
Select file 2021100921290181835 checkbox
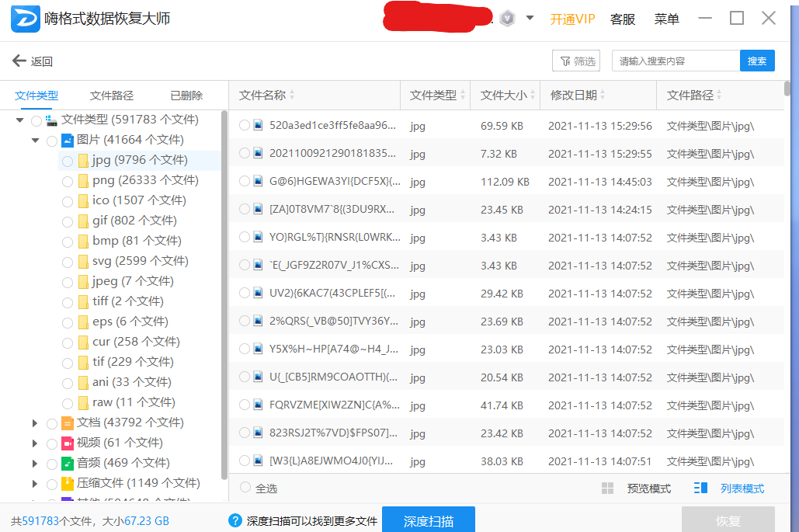(x=245, y=153)
